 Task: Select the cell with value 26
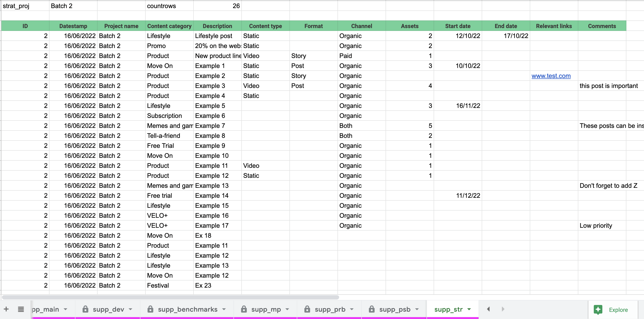pos(218,6)
